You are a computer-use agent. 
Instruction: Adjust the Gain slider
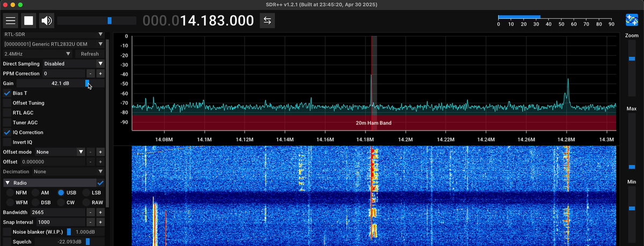point(61,83)
